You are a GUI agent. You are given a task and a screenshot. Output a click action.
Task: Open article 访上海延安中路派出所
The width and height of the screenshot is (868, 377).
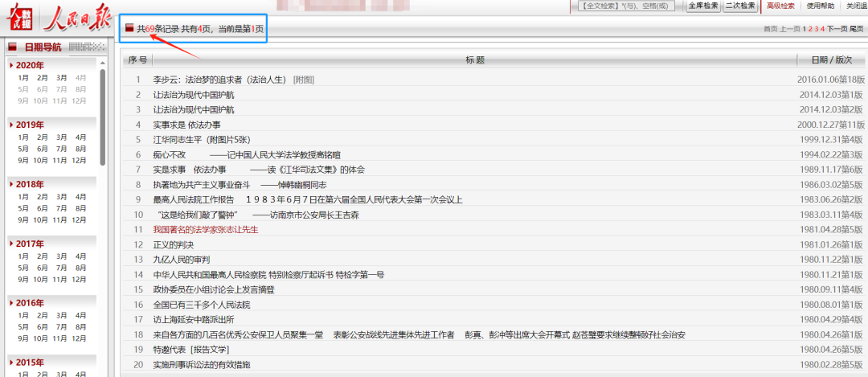[x=193, y=320]
